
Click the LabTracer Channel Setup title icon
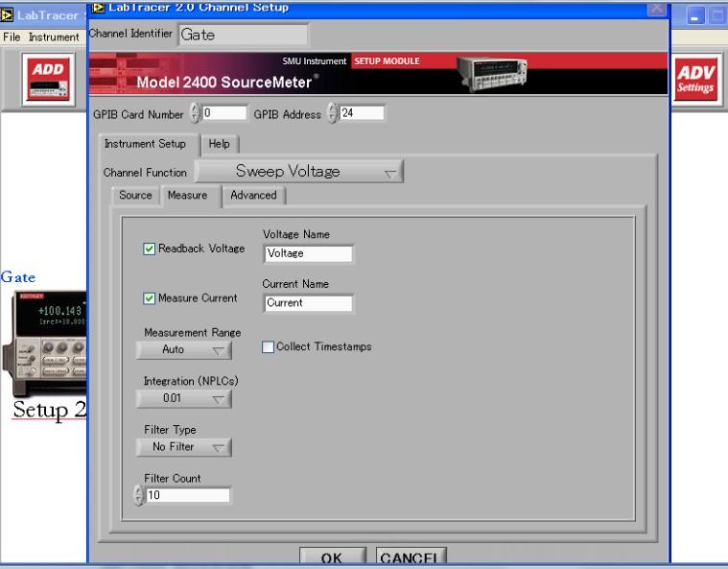(x=98, y=8)
